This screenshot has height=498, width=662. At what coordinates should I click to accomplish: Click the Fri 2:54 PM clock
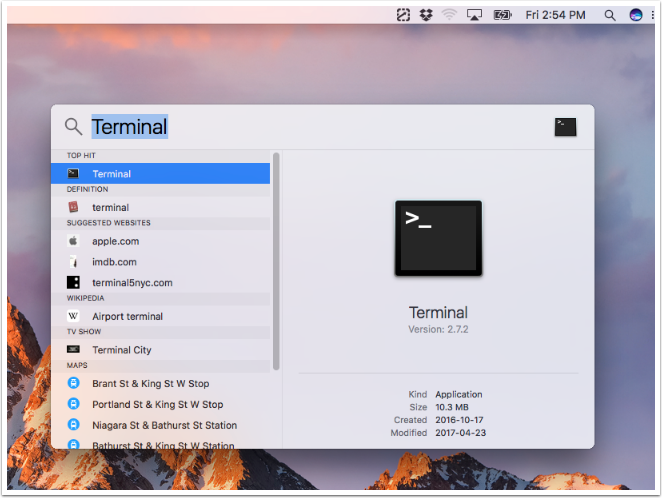[x=555, y=15]
